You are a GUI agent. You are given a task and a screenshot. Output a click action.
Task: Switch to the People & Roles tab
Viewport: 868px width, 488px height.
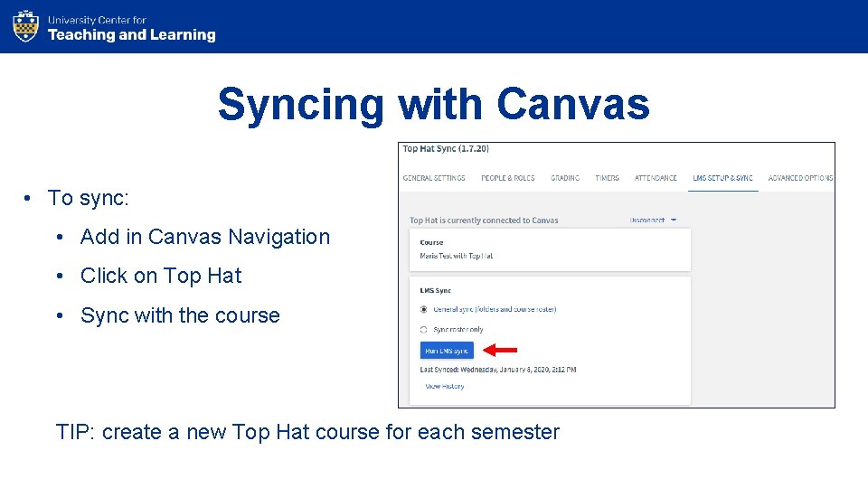507,178
